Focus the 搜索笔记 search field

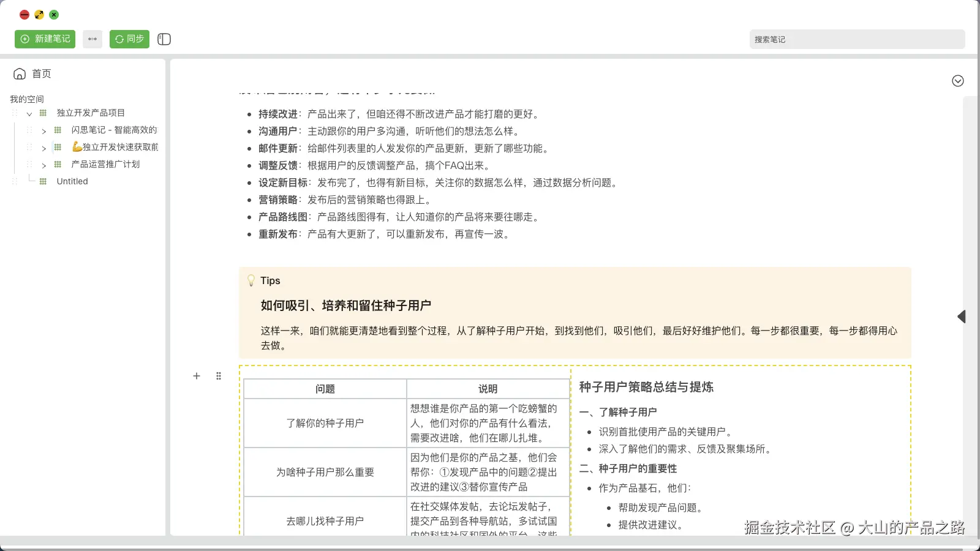pyautogui.click(x=857, y=39)
